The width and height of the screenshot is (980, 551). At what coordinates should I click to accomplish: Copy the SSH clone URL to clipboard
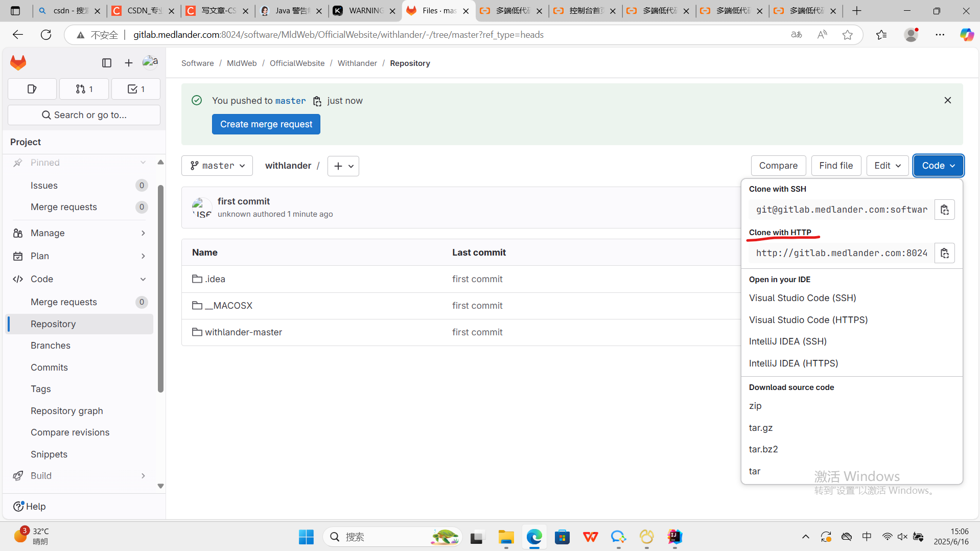(944, 209)
